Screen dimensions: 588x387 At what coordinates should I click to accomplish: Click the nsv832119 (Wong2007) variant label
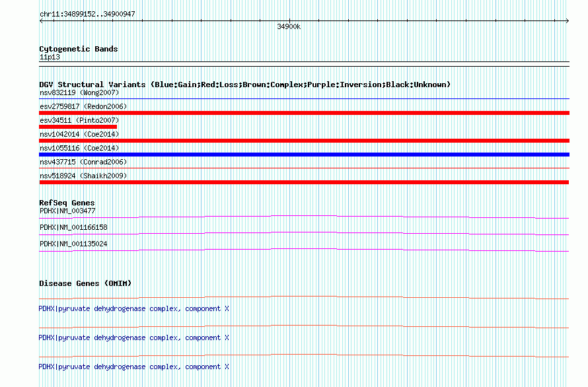tap(79, 92)
